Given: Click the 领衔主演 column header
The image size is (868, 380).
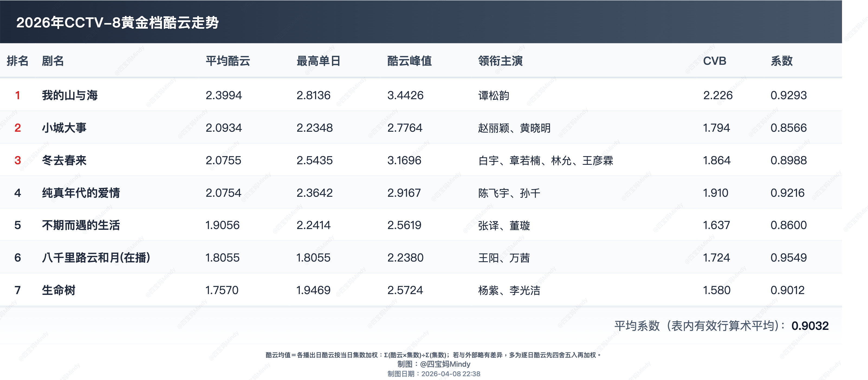Looking at the screenshot, I should 500,61.
